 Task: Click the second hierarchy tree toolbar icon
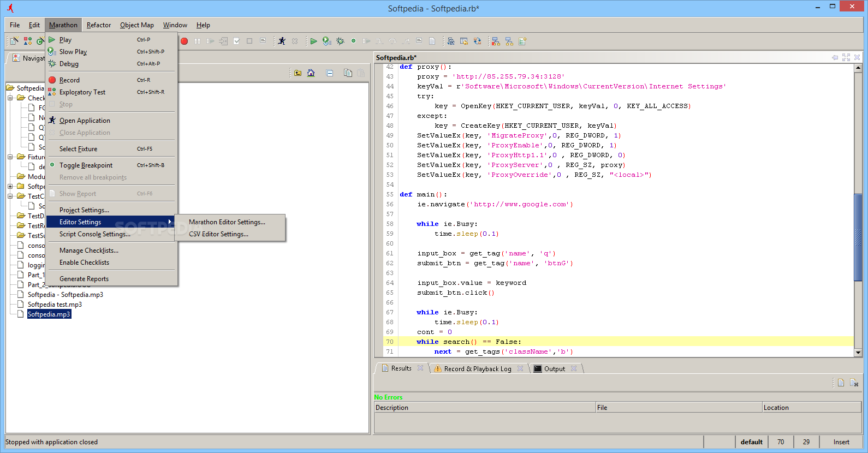[x=509, y=41]
